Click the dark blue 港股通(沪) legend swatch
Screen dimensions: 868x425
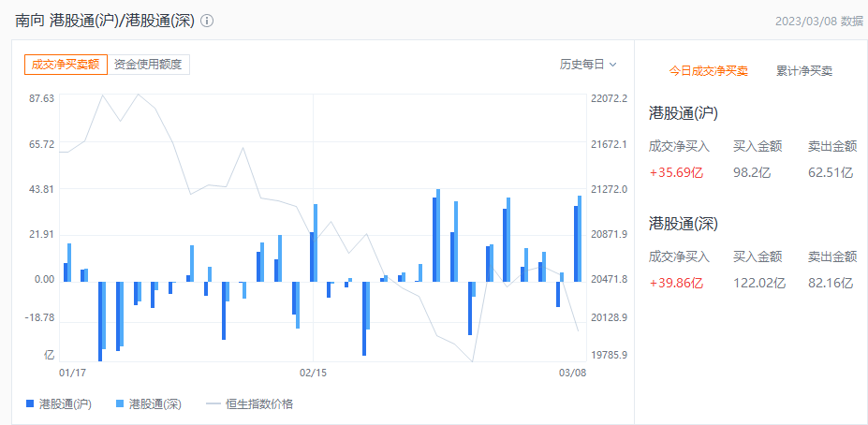click(x=30, y=404)
